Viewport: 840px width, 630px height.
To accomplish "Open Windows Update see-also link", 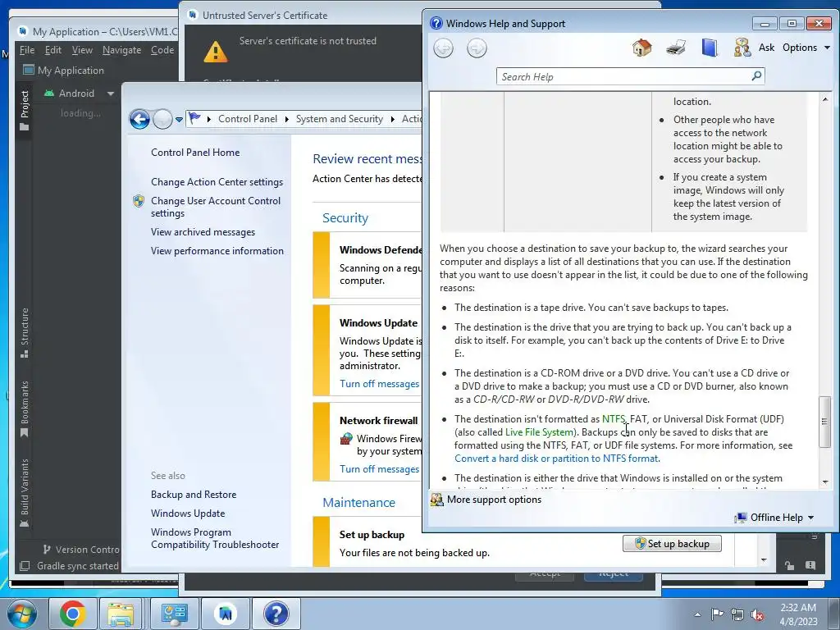I will [x=188, y=514].
